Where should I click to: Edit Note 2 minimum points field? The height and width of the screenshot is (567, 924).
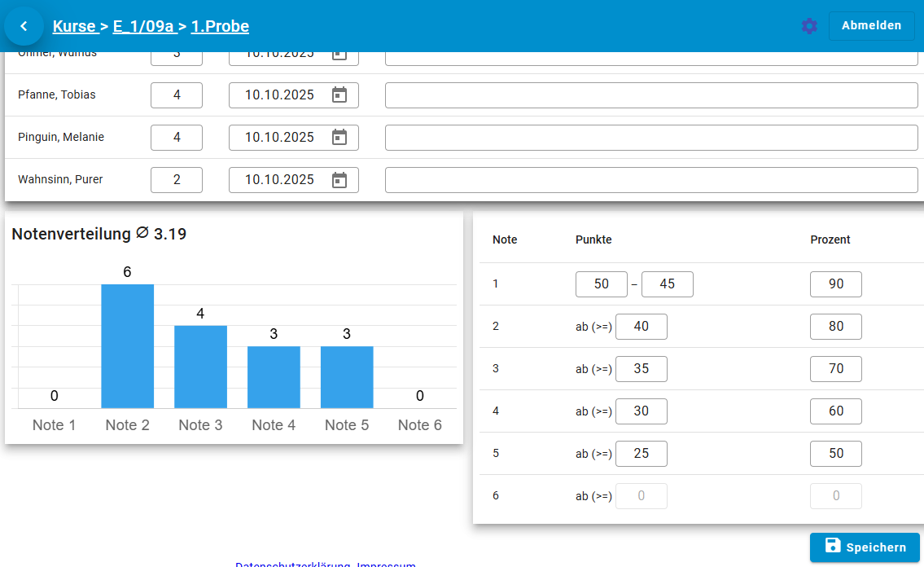pyautogui.click(x=642, y=327)
